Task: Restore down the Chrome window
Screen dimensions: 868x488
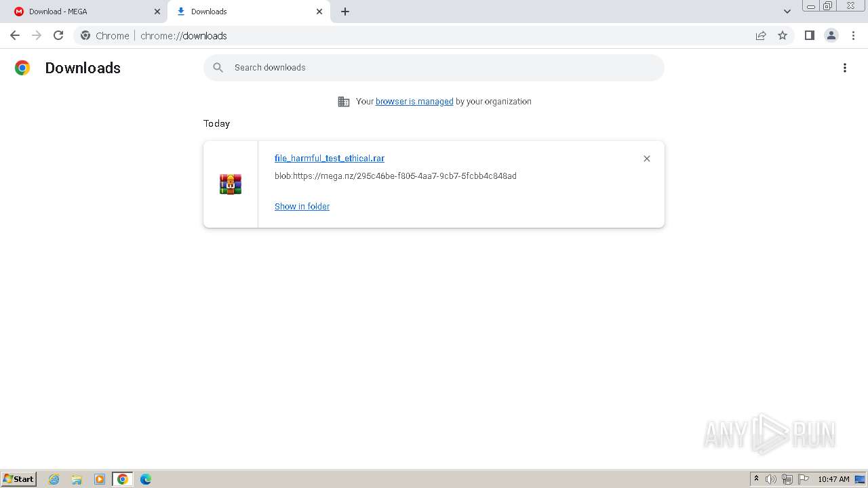Action: [x=827, y=6]
